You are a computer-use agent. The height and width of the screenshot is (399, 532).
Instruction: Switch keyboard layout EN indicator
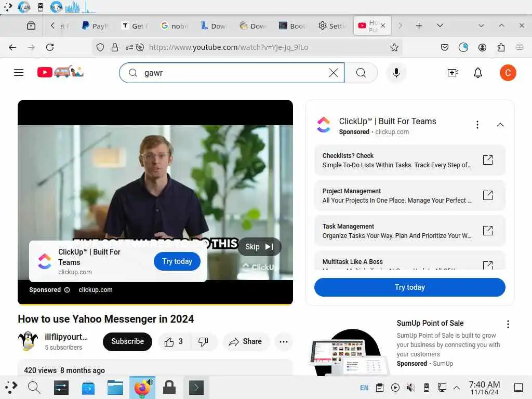tap(364, 388)
